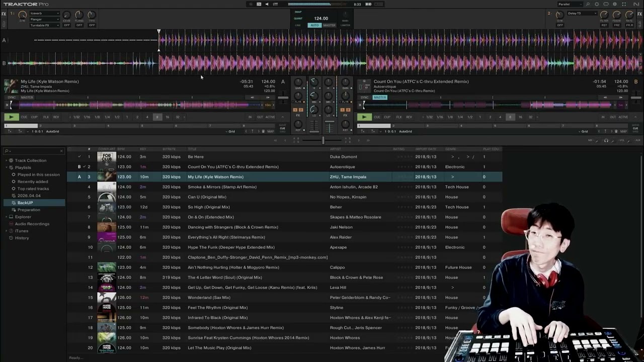Skip to start of Deck A track
644x362 pixels.
(8, 105)
